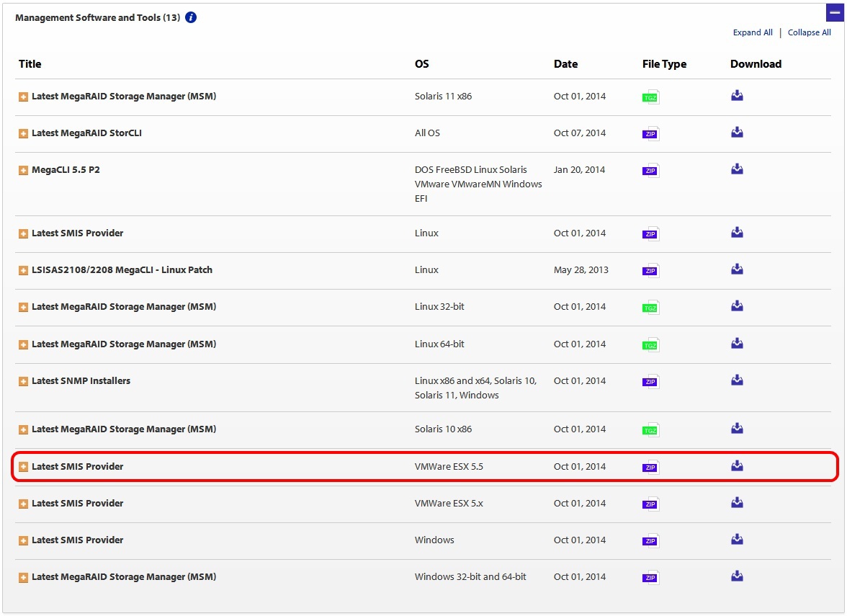Download the Linux SMIS Provider package
847x616 pixels.
pos(736,232)
